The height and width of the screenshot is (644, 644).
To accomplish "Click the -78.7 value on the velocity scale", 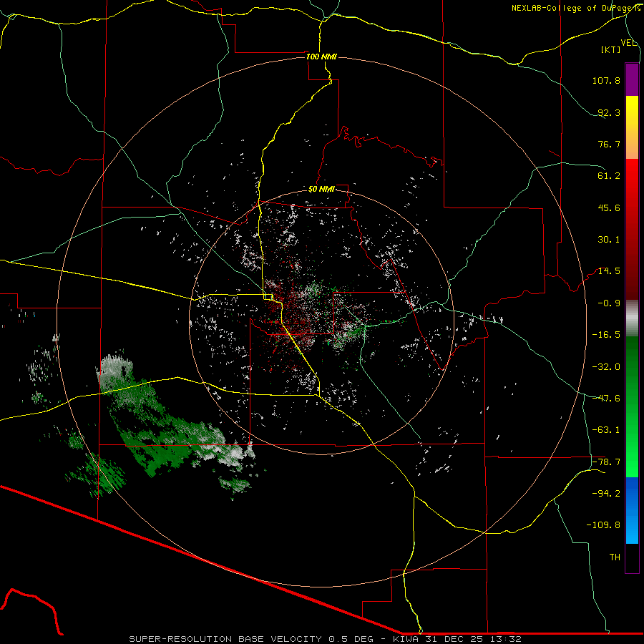I will coord(606,462).
